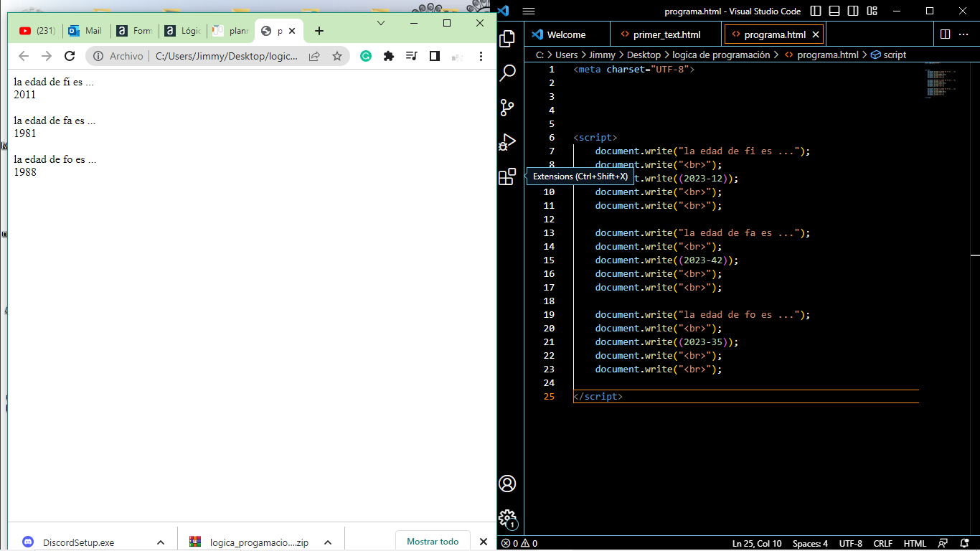Open the editor More Actions ellipsis
The image size is (980, 551).
point(965,34)
